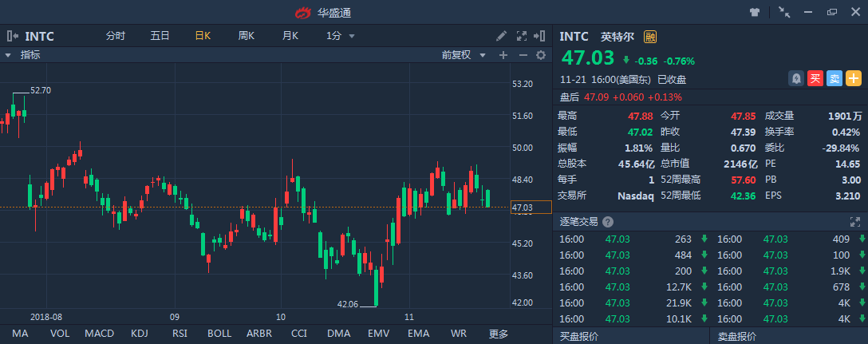868x344 pixels.
Task: Open chart settings gear
Action: click(x=541, y=55)
